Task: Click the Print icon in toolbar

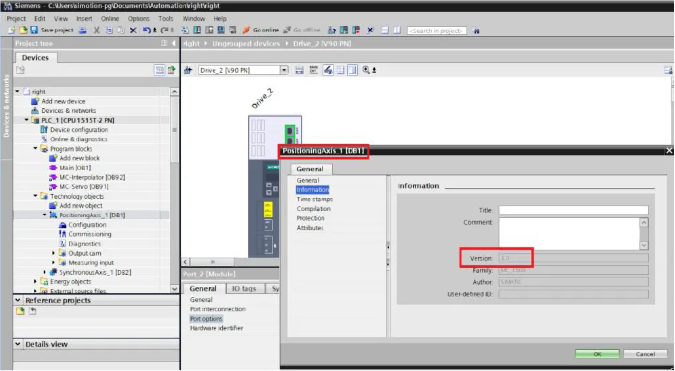Action: click(83, 30)
